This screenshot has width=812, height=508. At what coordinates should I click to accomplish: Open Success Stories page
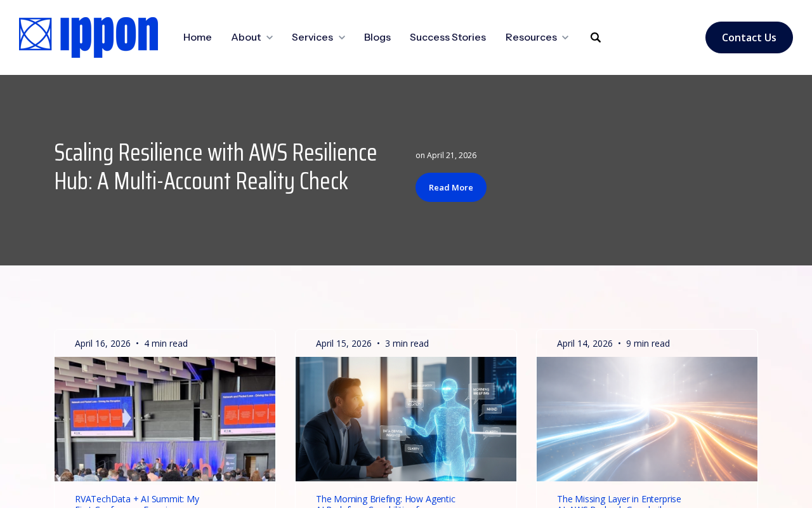click(448, 37)
